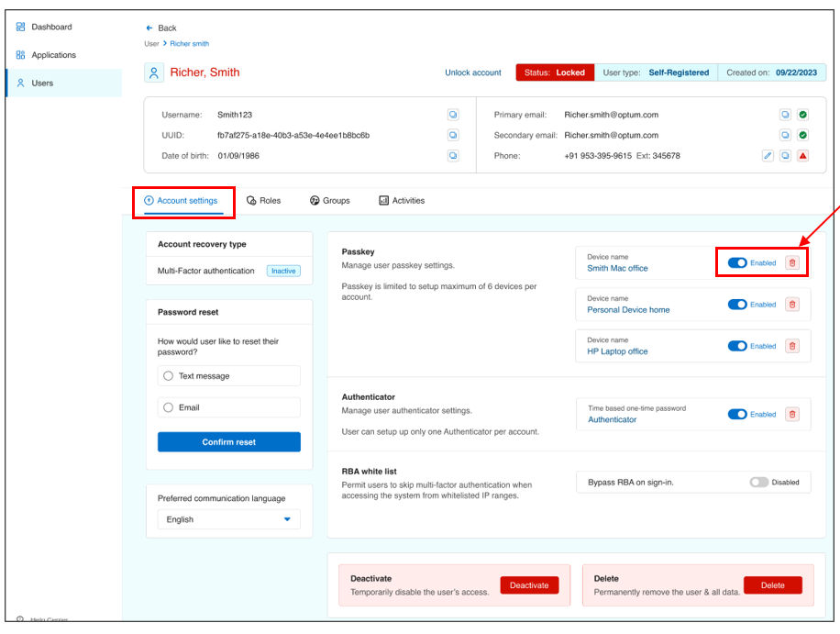Click the Unlock account link
The width and height of the screenshot is (840, 634).
point(473,72)
